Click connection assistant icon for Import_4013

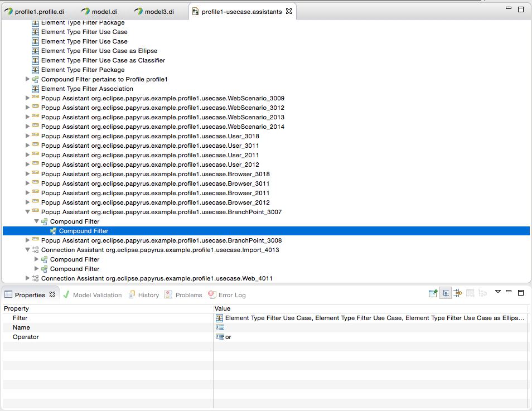coord(35,250)
